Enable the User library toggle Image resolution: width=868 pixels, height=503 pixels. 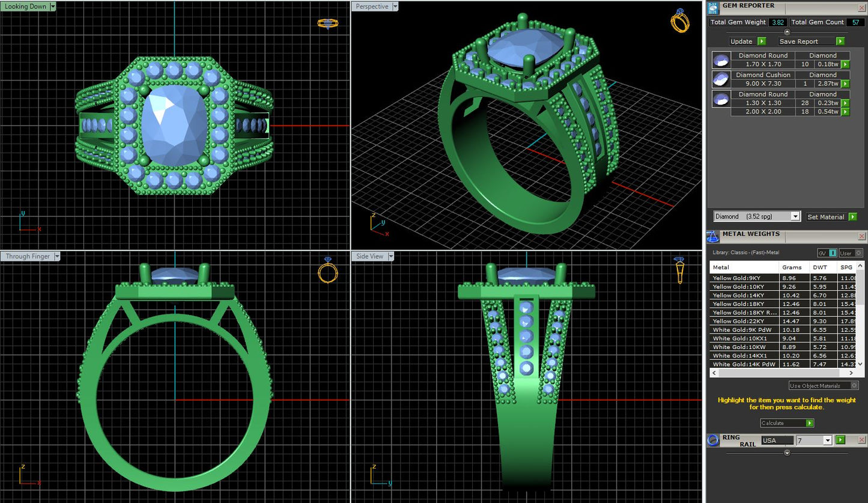pos(851,253)
